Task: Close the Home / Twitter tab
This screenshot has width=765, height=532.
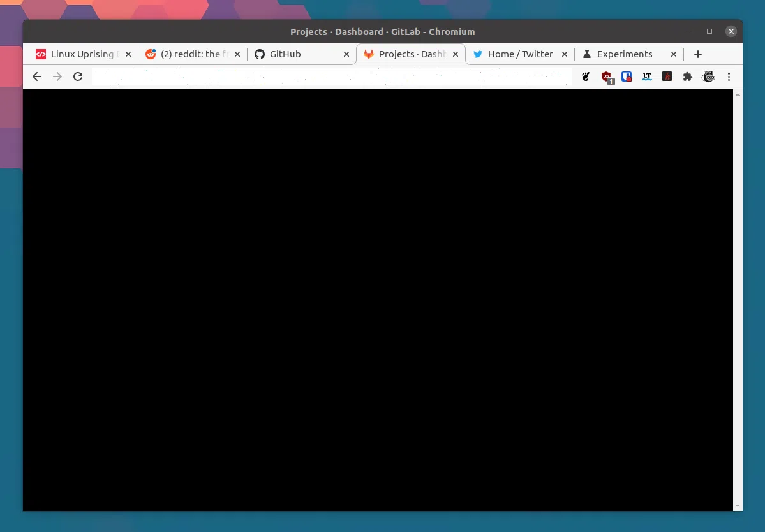Action: click(564, 54)
